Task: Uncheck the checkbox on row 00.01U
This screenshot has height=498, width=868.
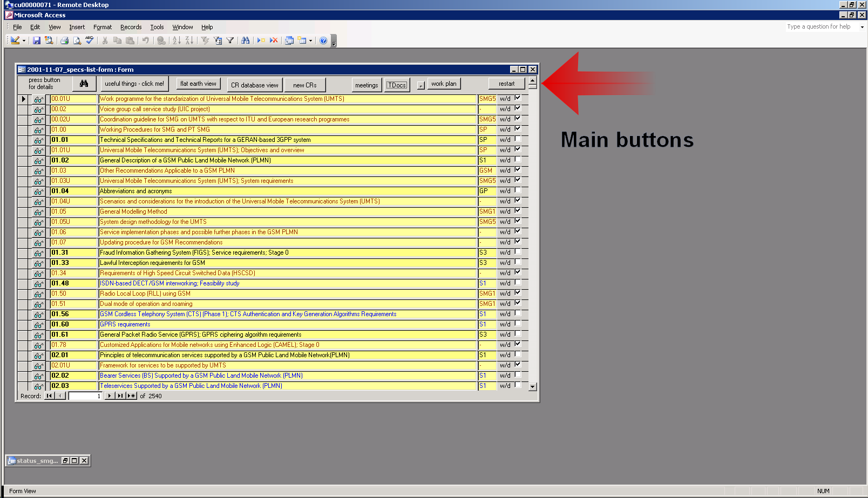Action: pos(518,98)
